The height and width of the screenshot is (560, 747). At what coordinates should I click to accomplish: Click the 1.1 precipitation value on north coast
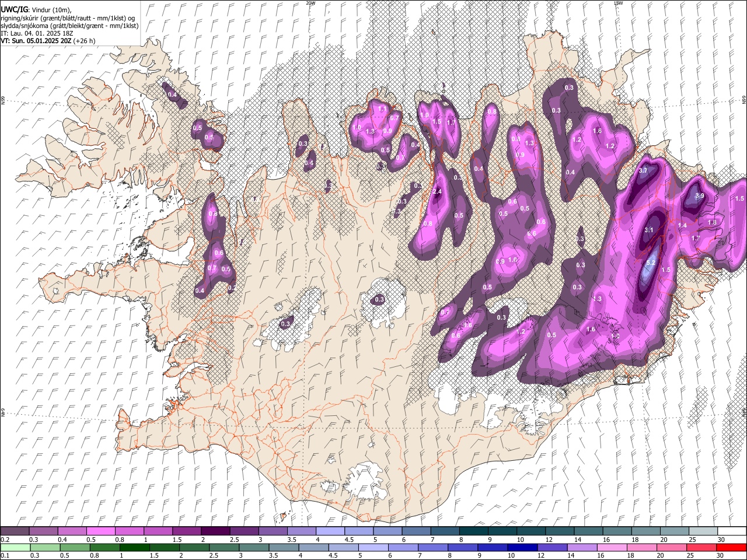coord(383,109)
